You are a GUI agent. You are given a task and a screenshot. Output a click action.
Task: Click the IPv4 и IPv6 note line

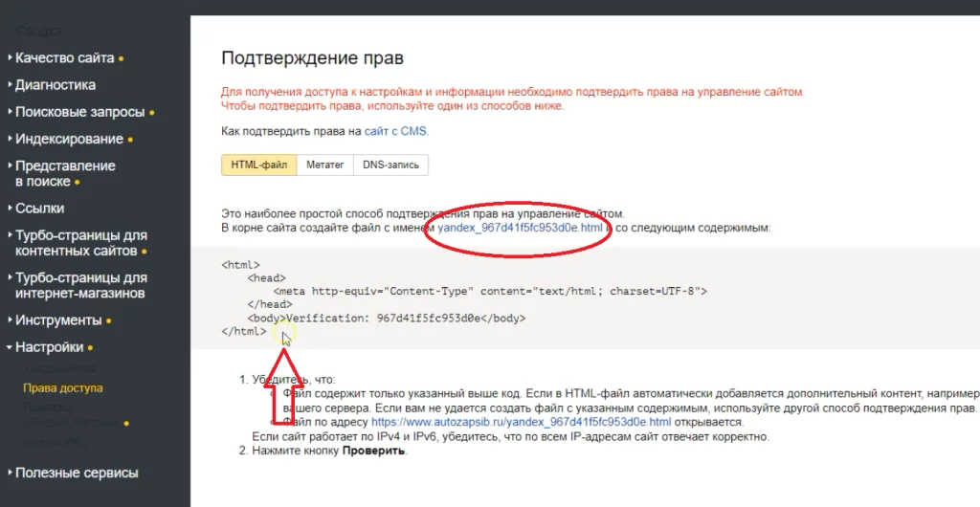(510, 437)
